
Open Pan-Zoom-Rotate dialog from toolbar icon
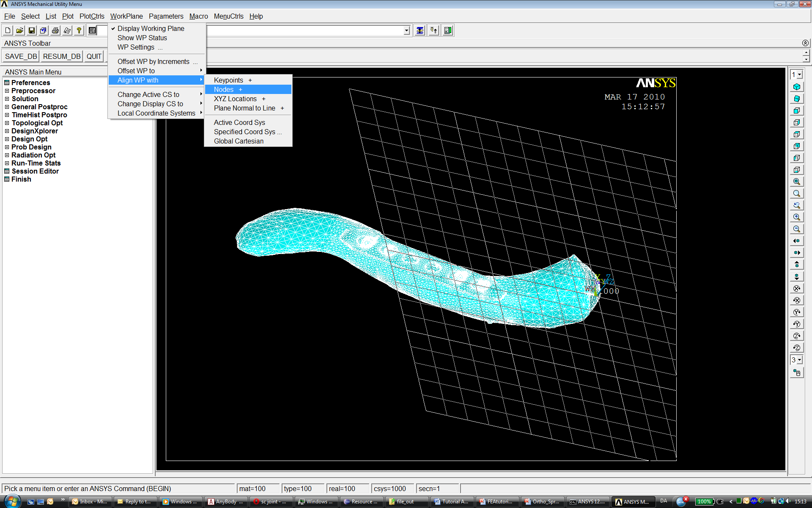[44, 30]
